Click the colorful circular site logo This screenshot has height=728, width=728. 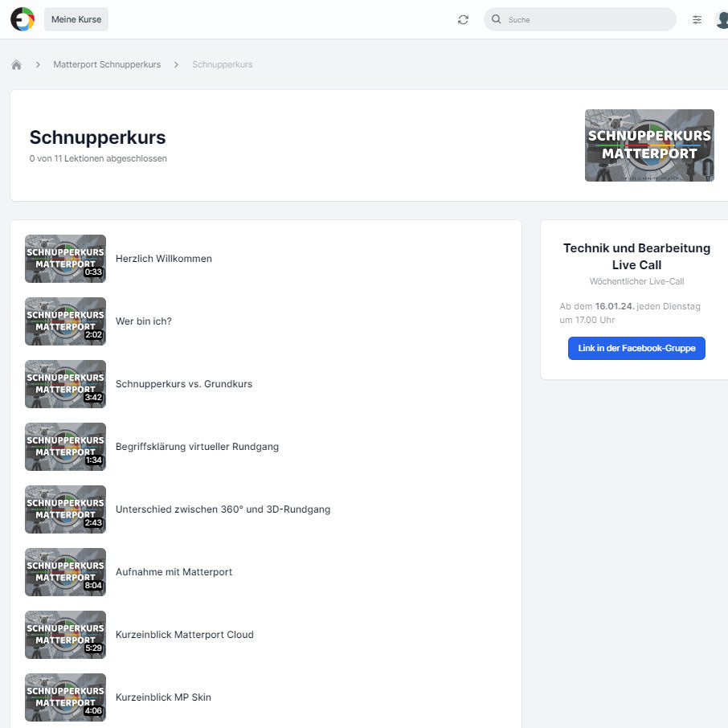tap(22, 19)
